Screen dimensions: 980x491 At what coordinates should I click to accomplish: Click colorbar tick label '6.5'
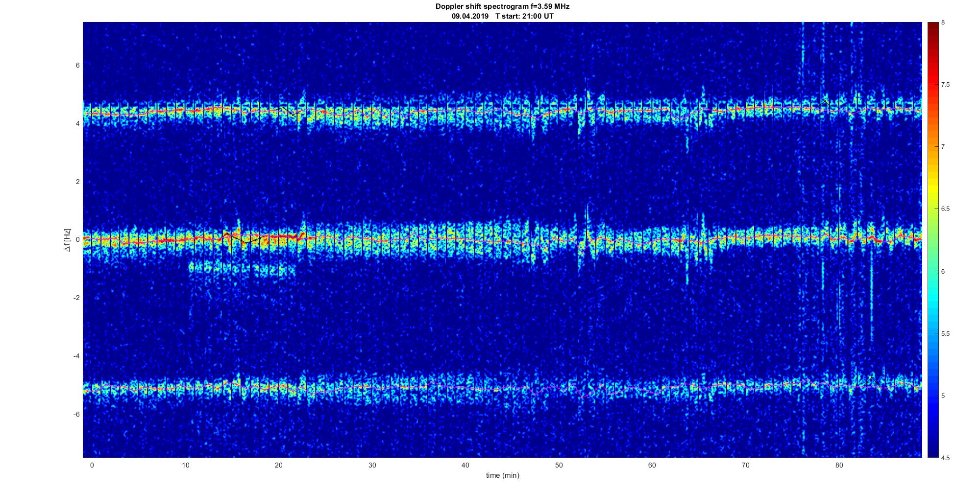[945, 209]
